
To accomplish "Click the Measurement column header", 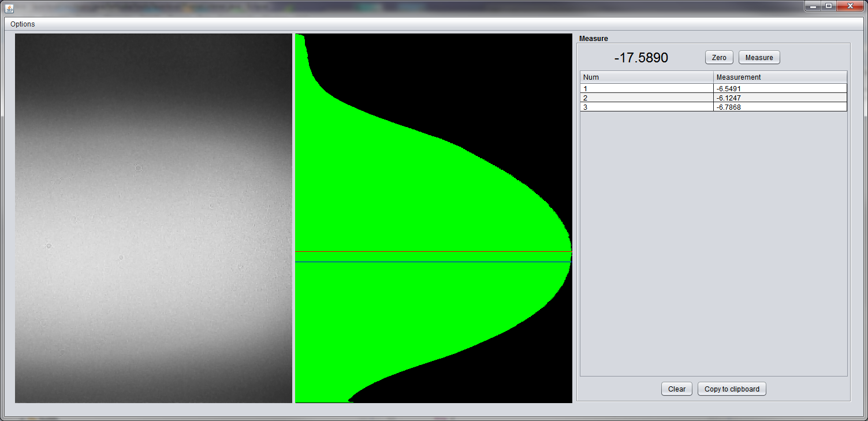I will [780, 77].
